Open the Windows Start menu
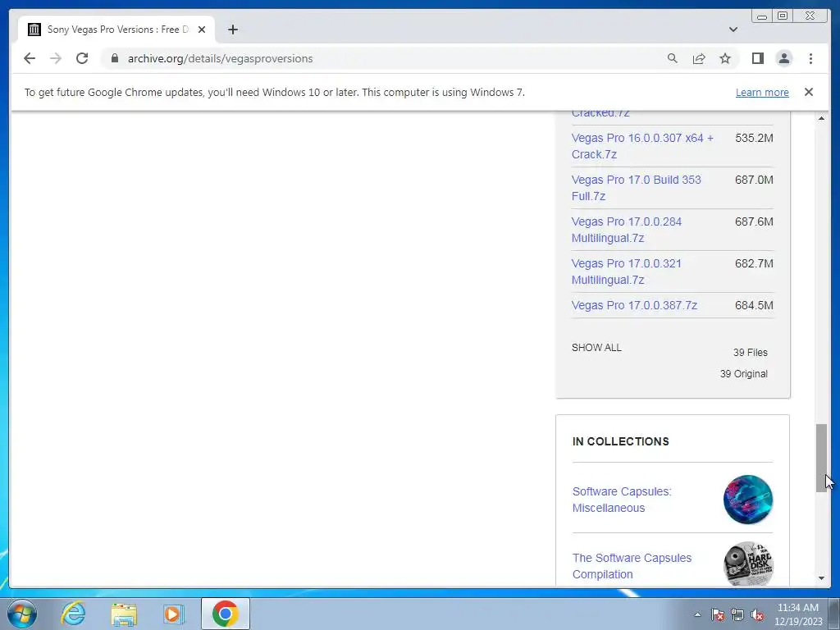 [22, 614]
